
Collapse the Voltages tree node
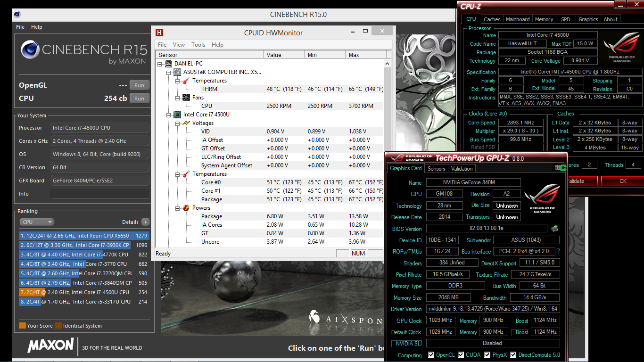177,123
